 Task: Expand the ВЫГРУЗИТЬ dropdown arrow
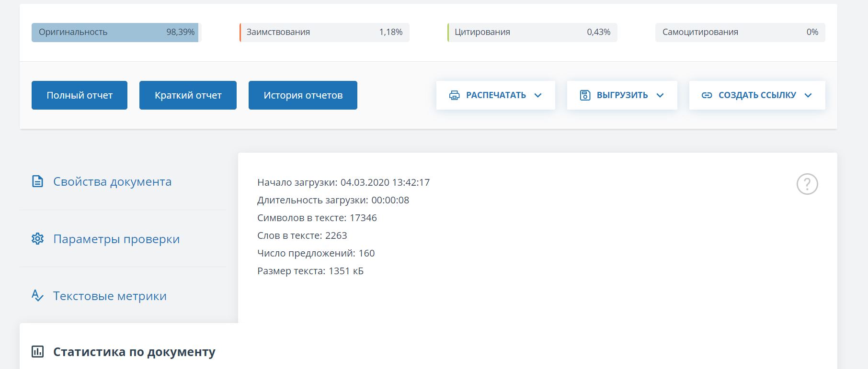click(660, 95)
